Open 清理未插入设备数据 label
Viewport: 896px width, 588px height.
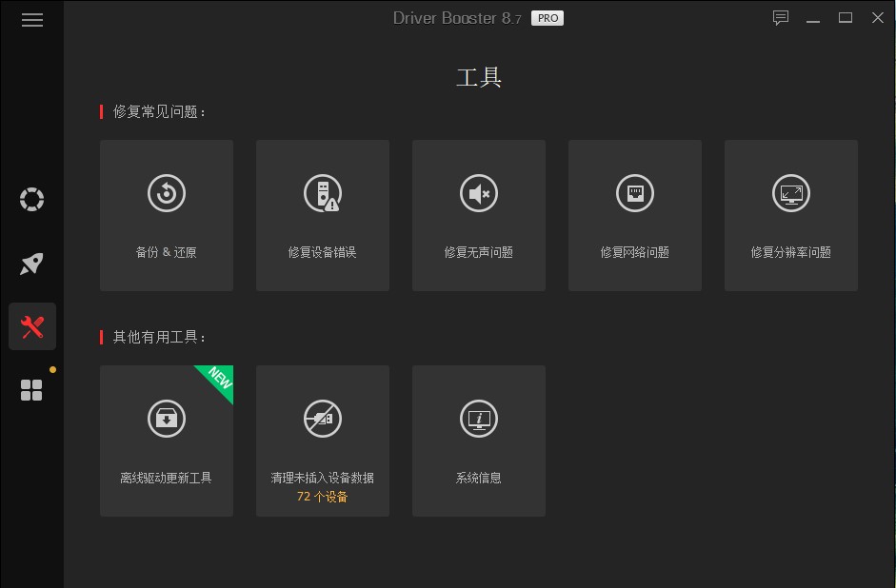point(322,478)
